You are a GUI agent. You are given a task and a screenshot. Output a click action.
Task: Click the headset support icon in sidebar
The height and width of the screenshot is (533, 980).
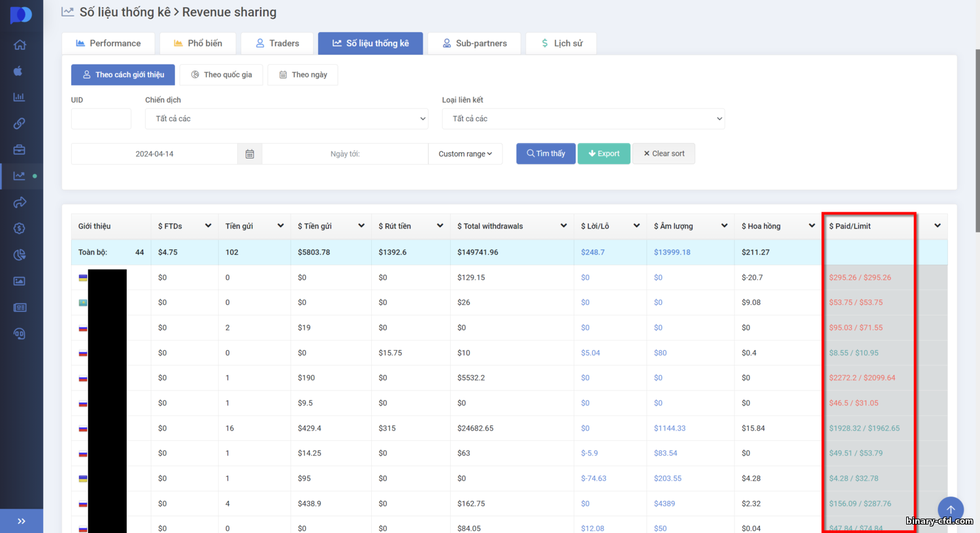tap(20, 334)
